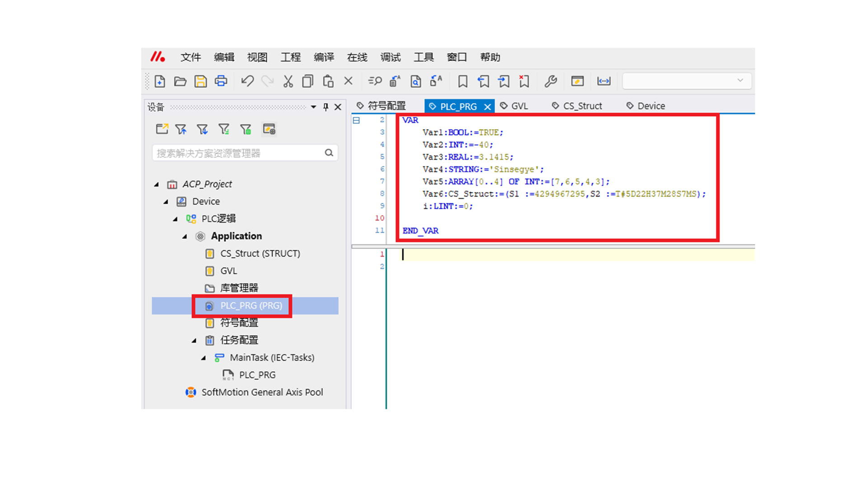Click the Cut scissors icon
This screenshot has height=488, width=868.
(288, 81)
